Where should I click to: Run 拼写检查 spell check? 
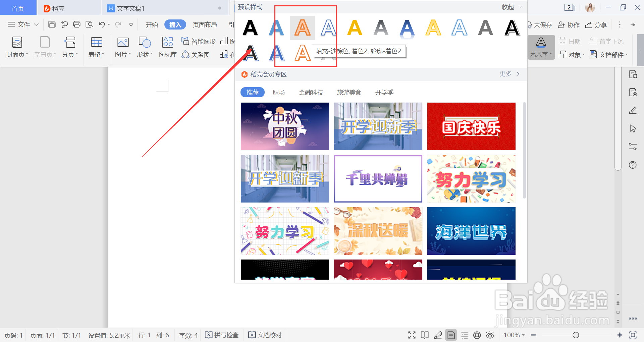point(222,335)
